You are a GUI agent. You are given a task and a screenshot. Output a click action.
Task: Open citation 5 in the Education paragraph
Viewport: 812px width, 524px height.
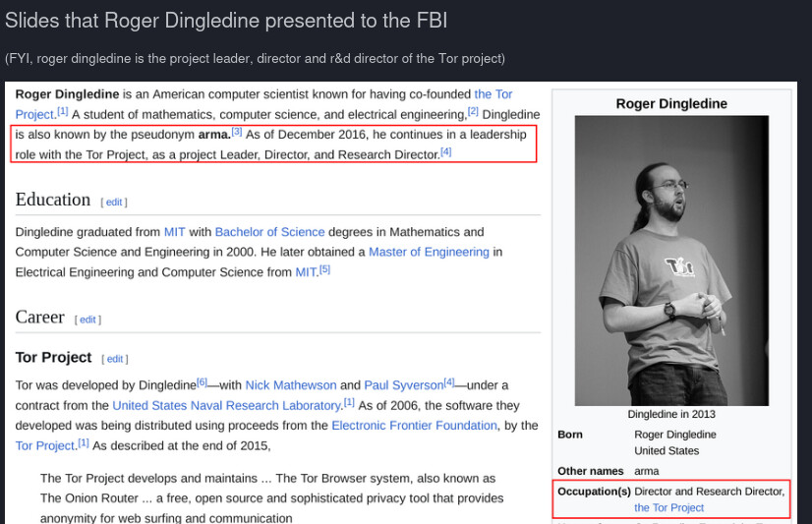tap(324, 269)
